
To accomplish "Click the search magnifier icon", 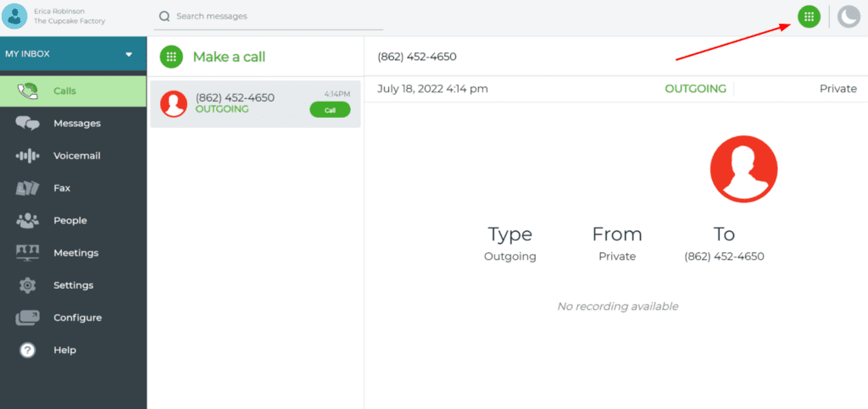I will (164, 17).
